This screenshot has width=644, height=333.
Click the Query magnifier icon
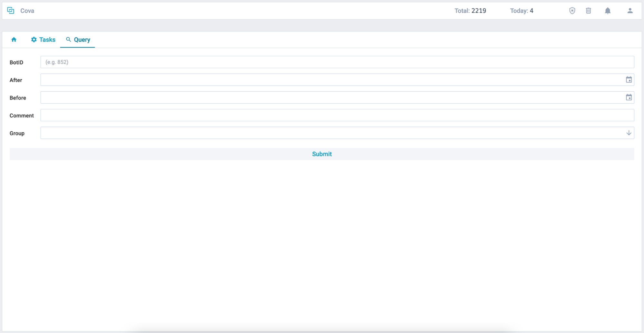pyautogui.click(x=68, y=39)
